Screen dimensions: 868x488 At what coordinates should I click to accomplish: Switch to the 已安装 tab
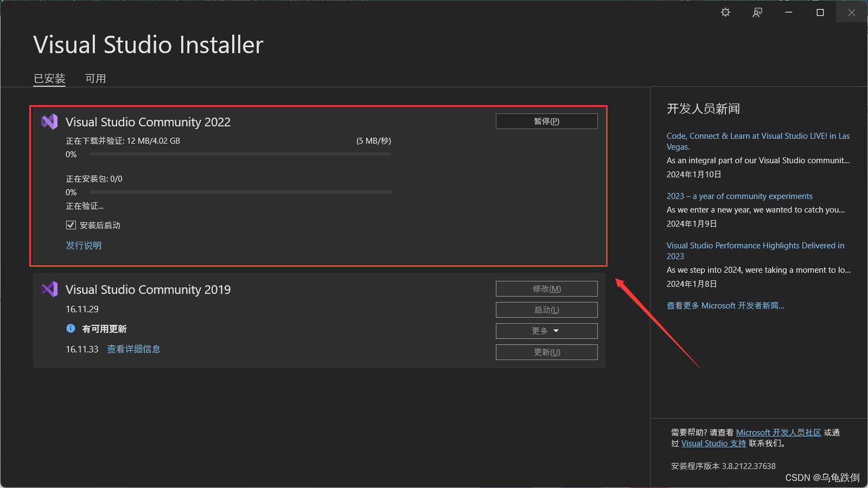pyautogui.click(x=49, y=78)
